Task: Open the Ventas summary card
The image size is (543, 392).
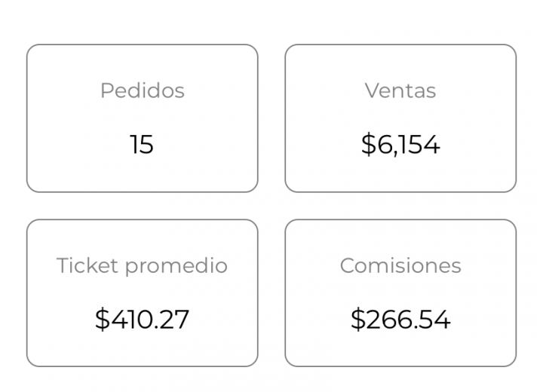Action: coord(400,118)
